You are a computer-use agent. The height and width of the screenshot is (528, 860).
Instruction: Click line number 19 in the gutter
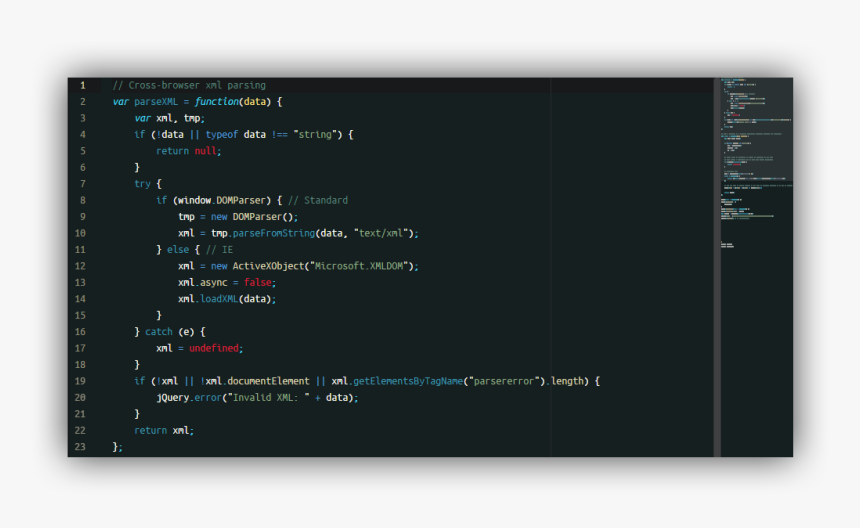click(80, 382)
